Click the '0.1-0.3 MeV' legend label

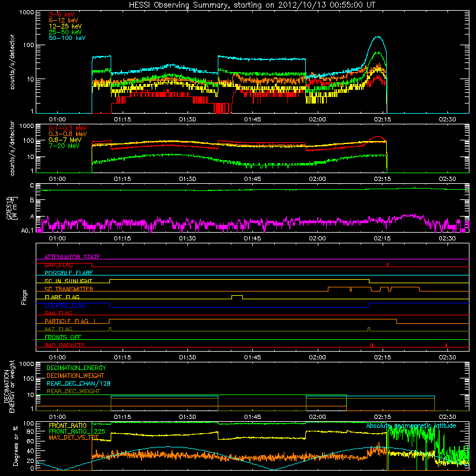[68, 128]
